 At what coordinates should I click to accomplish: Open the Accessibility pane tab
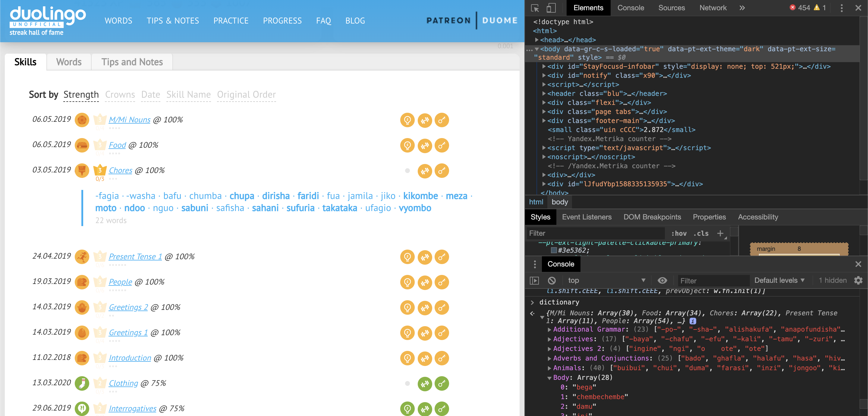coord(758,217)
